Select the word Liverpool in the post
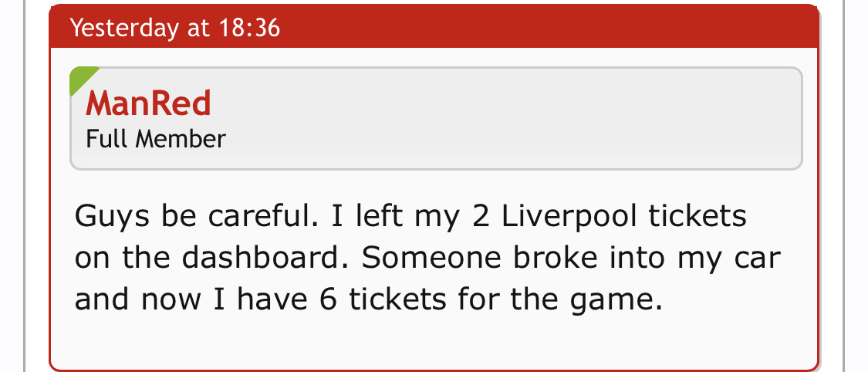This screenshot has width=868, height=372. (569, 217)
